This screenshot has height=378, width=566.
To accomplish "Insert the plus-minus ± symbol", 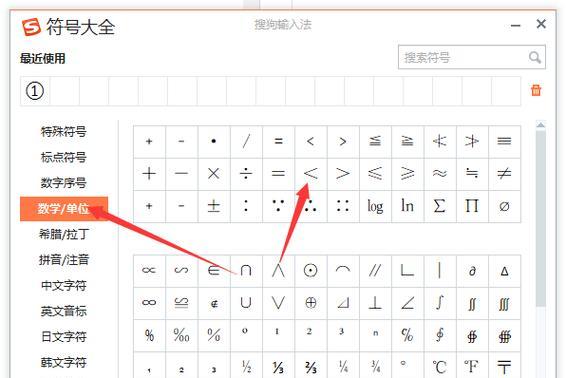I will 214,206.
